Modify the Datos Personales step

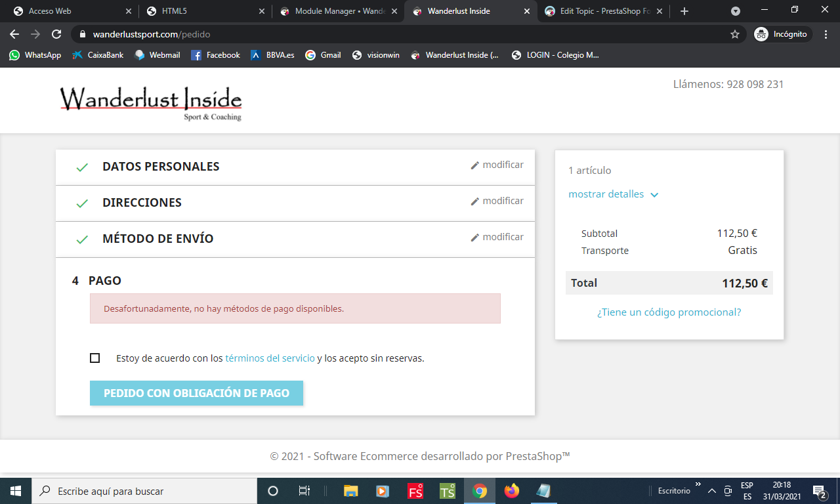click(x=497, y=165)
